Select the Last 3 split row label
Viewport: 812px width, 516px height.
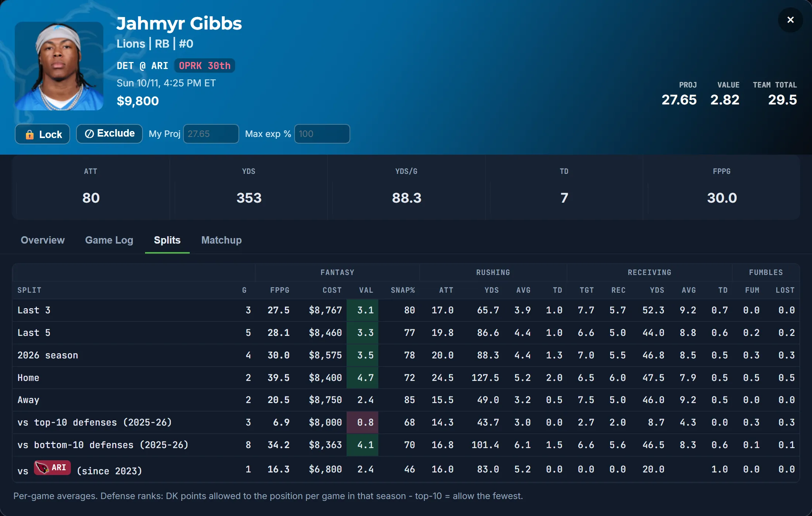pos(34,310)
